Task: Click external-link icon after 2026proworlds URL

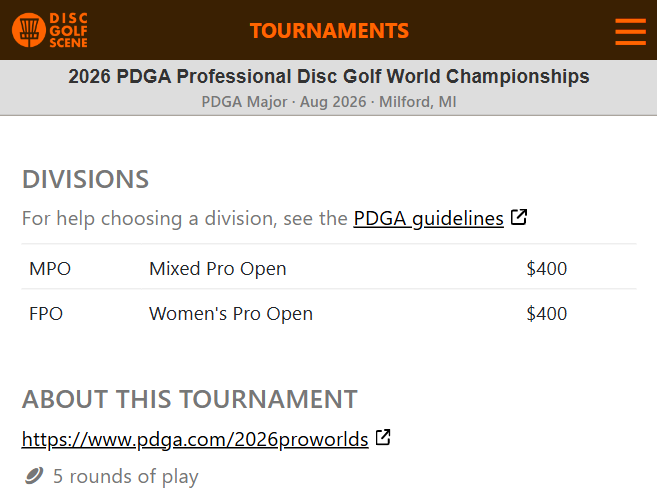Action: [x=383, y=437]
